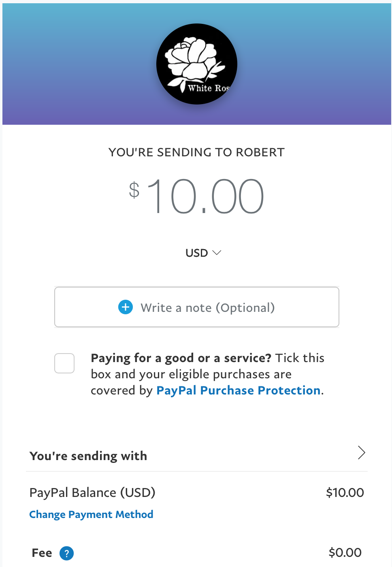The width and height of the screenshot is (392, 567).
Task: Click the $0.00 fee amount
Action: [345, 552]
